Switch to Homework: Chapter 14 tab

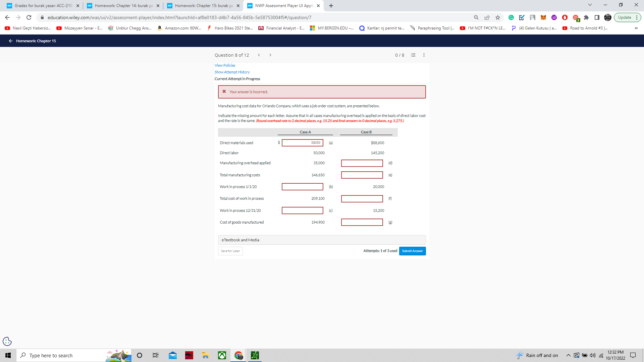pos(123,6)
